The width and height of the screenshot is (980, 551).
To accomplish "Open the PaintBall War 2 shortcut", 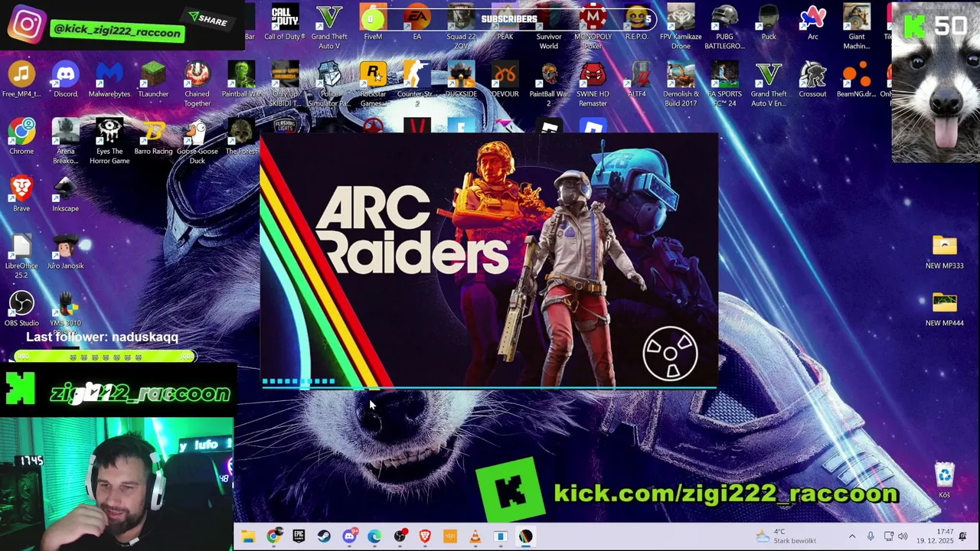I will [x=549, y=85].
